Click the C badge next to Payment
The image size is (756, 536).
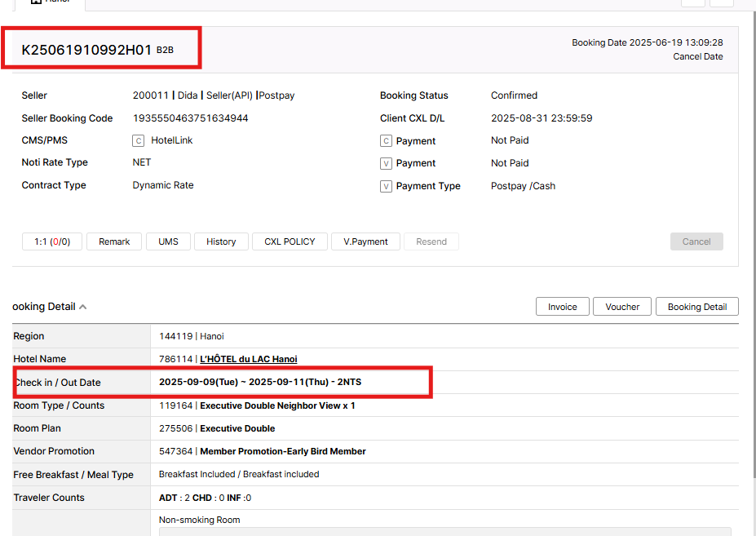coord(387,141)
